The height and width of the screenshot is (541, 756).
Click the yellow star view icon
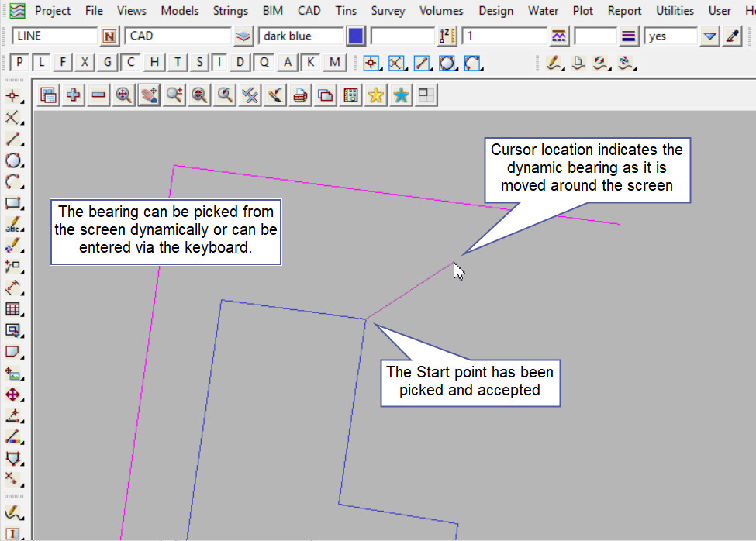376,95
